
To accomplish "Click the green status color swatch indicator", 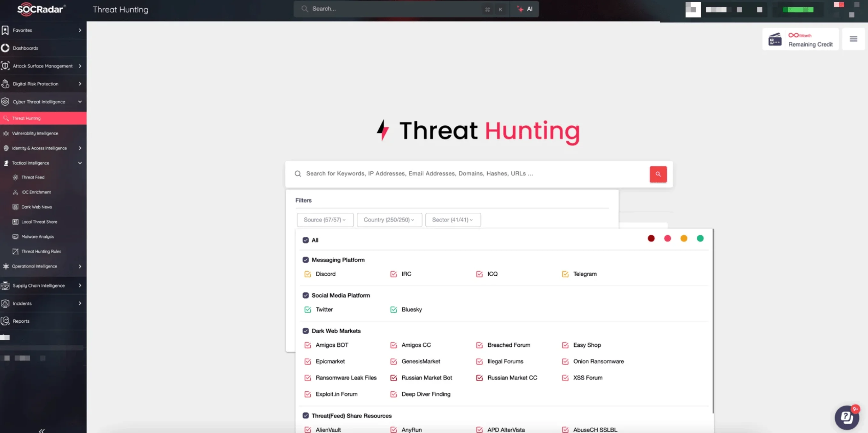I will pos(700,238).
